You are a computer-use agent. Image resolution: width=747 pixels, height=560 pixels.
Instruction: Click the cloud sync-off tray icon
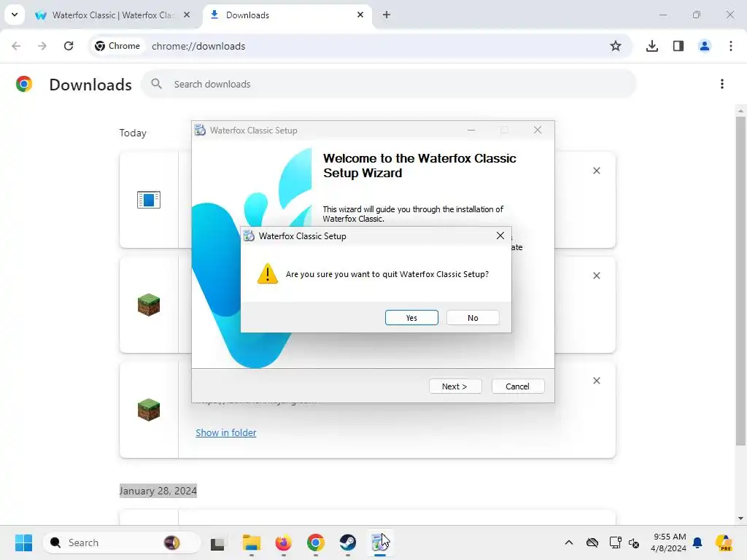pos(592,542)
